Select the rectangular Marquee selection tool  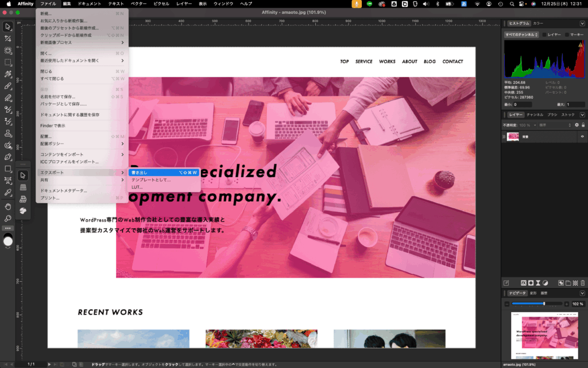tap(8, 62)
